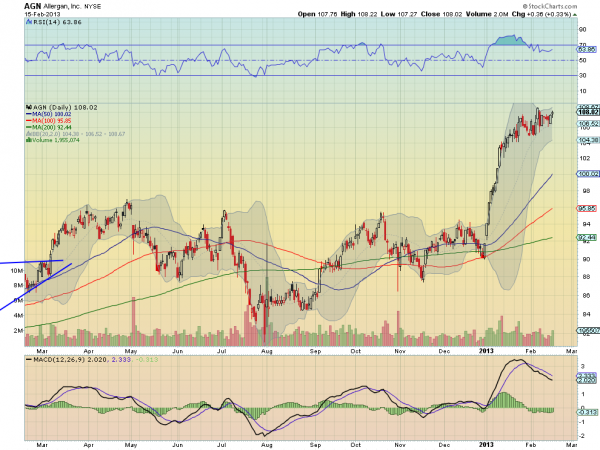The image size is (600, 450).
Task: Click 'Apr' on the price panel date axis
Action: (x=88, y=351)
